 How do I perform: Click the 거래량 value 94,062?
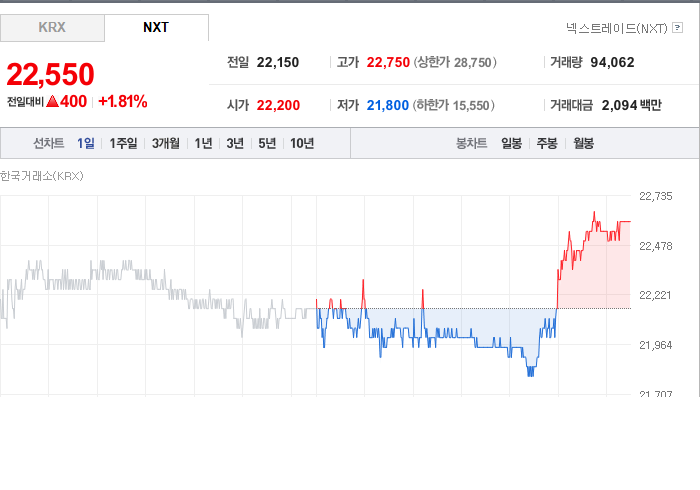point(612,62)
